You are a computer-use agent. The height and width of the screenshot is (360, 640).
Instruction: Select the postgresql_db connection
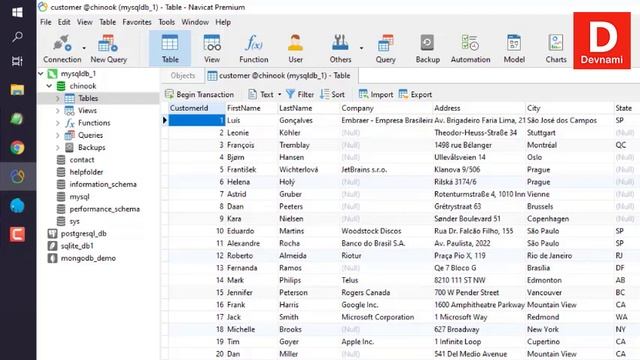pos(83,233)
